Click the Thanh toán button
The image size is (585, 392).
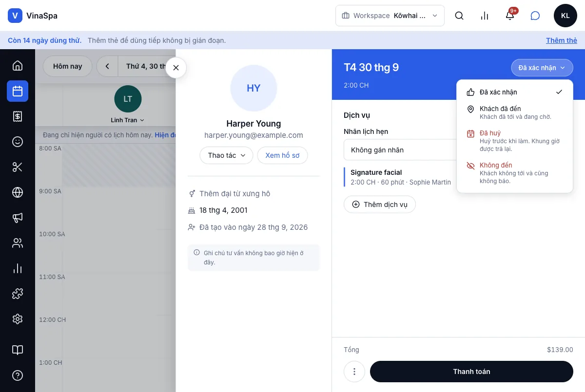click(471, 372)
